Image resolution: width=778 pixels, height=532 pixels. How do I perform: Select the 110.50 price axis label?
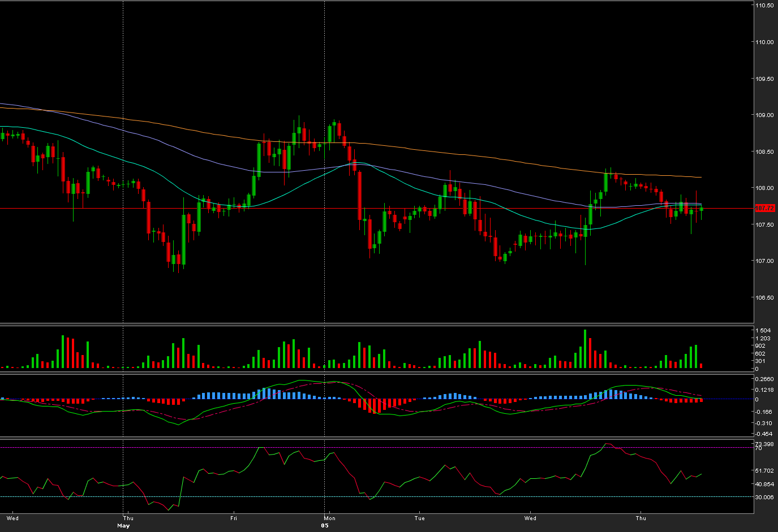pos(765,6)
